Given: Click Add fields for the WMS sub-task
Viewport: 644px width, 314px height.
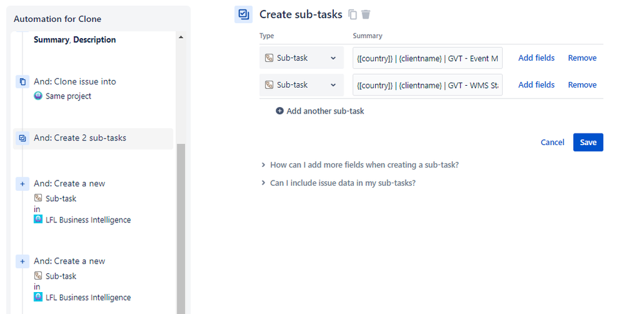Looking at the screenshot, I should 536,84.
